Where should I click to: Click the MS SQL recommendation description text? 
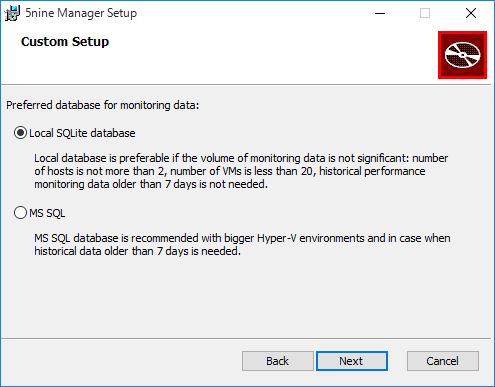pyautogui.click(x=242, y=245)
